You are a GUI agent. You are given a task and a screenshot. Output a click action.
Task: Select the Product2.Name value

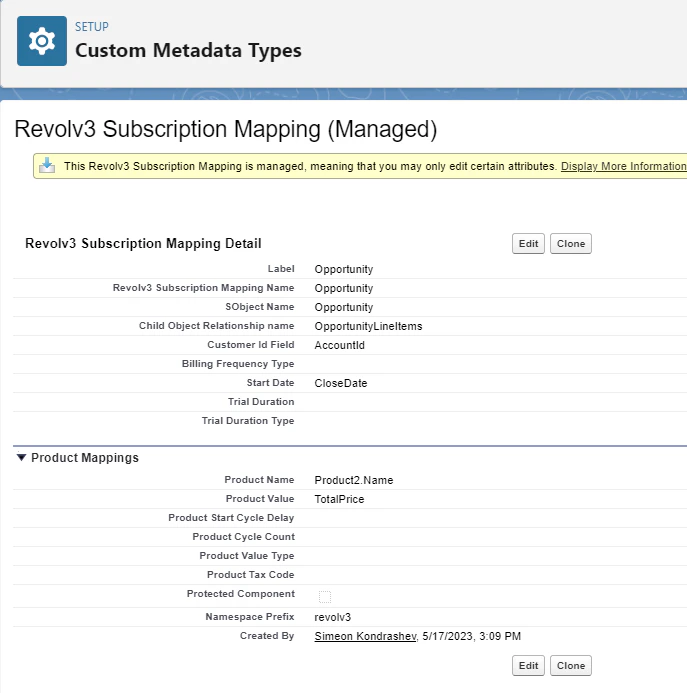click(x=354, y=480)
